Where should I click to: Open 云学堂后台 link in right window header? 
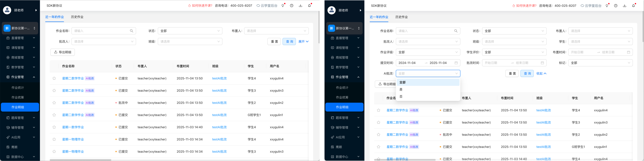[x=591, y=6]
